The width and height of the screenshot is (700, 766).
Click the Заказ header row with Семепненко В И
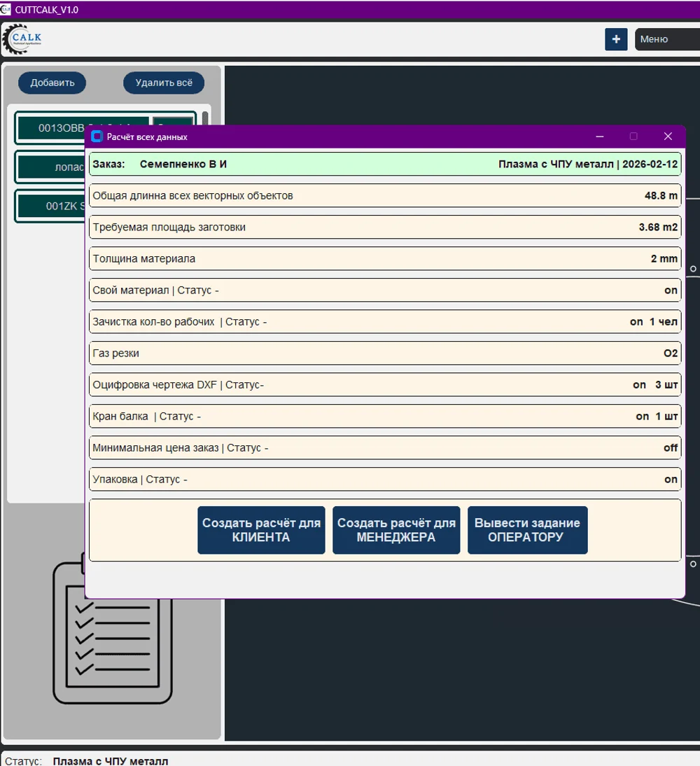(x=385, y=164)
